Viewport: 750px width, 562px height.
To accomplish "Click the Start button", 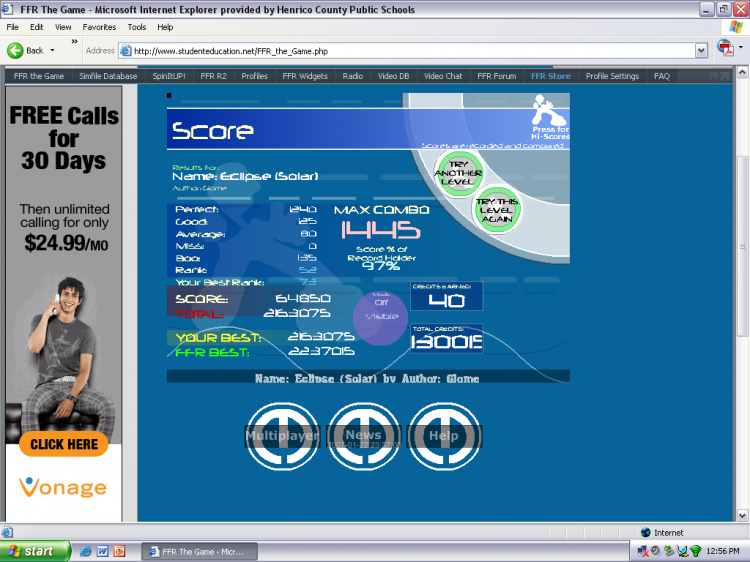I will [x=35, y=551].
